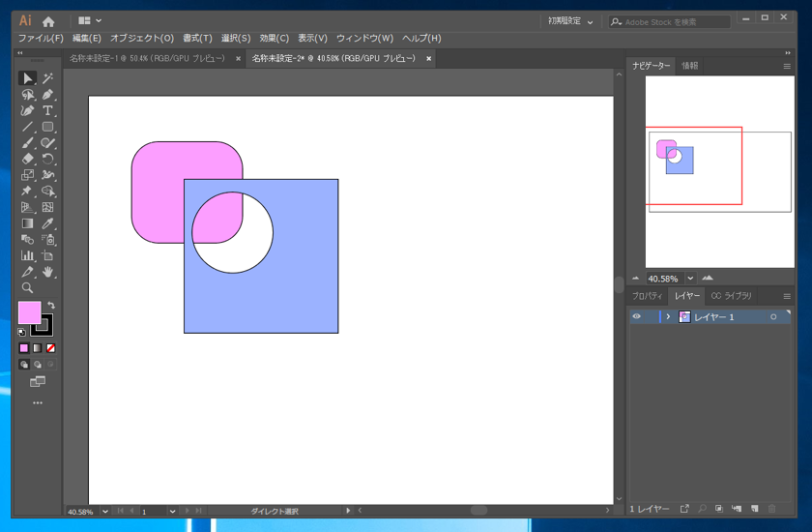Hide レイヤー 1 using the eye icon
Screen dimensions: 812x532
coord(636,317)
